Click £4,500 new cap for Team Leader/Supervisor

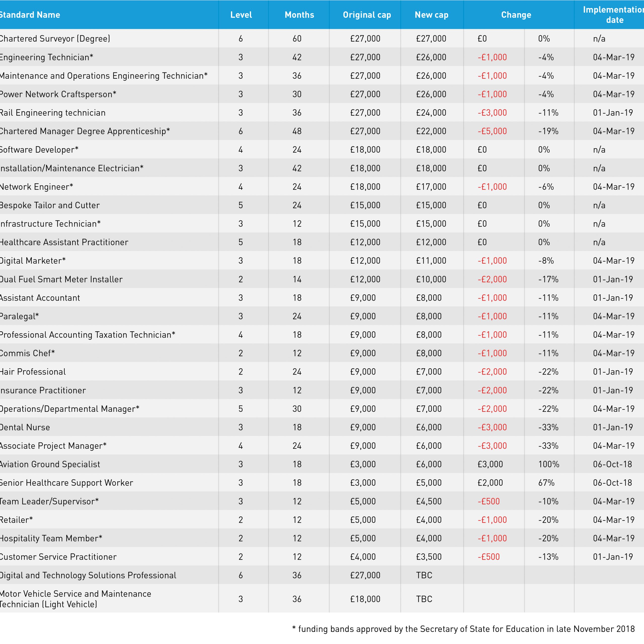pos(429,501)
